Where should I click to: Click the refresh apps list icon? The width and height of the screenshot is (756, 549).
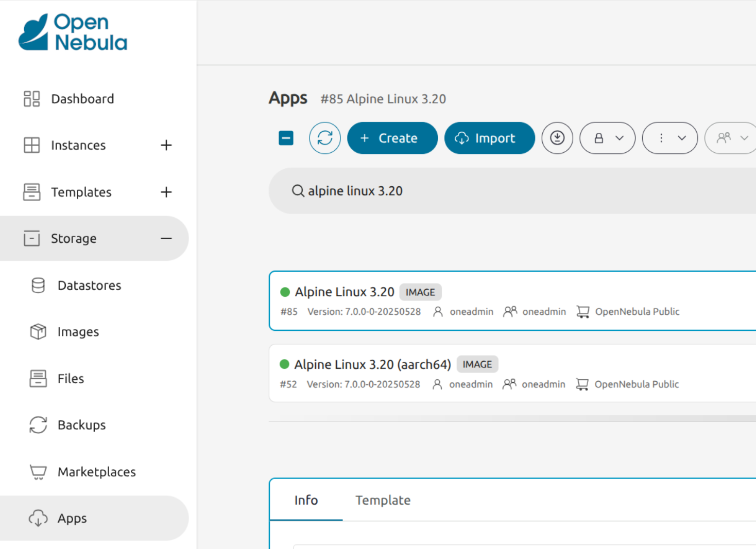324,138
